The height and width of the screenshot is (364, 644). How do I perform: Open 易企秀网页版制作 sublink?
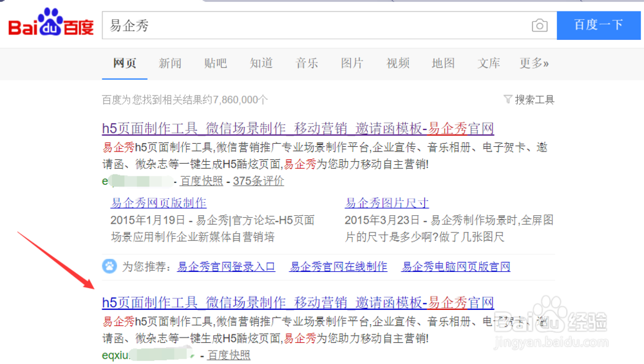coord(158,202)
